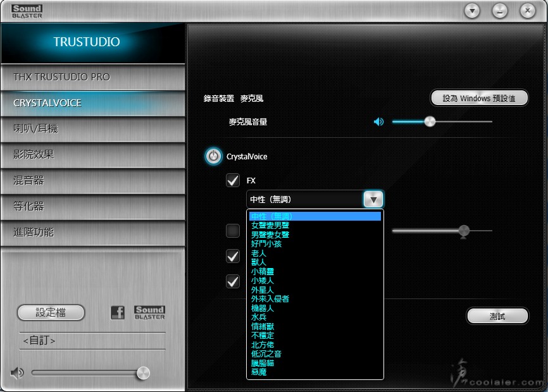Switch to the CRYSTALVOICE section
Screen dimensions: 548x392
92,103
